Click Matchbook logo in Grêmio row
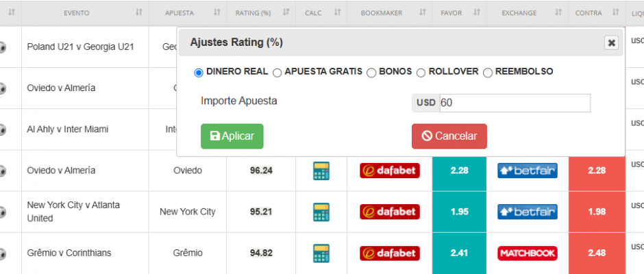This screenshot has width=644, height=274. click(x=527, y=253)
